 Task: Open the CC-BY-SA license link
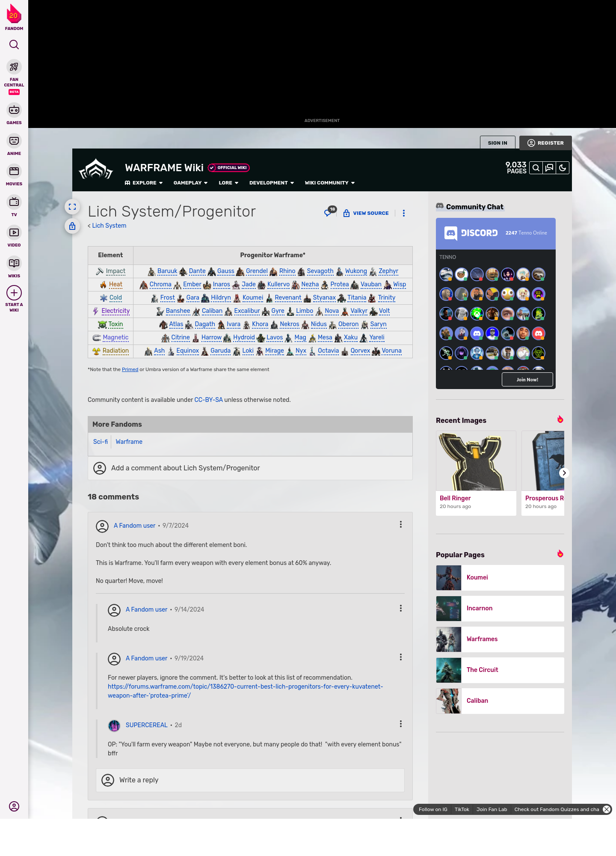pos(208,400)
